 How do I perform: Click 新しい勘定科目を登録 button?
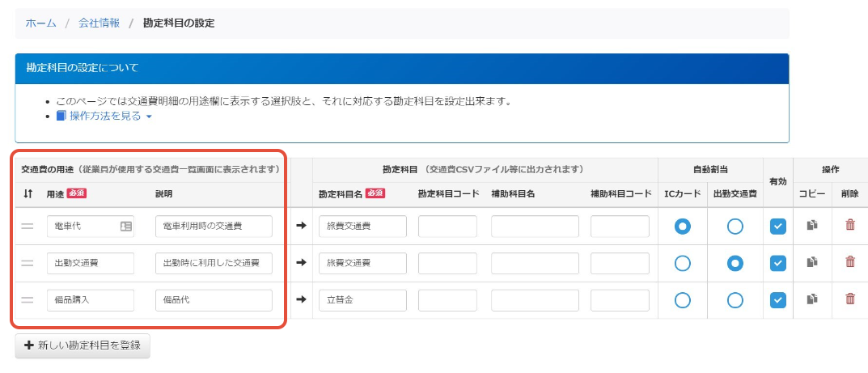[x=83, y=345]
